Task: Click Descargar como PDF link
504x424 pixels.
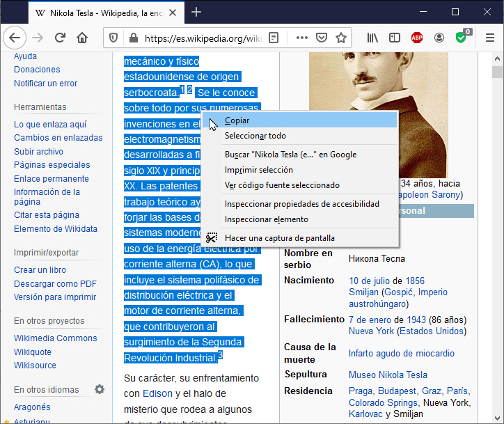Action: 55,284
